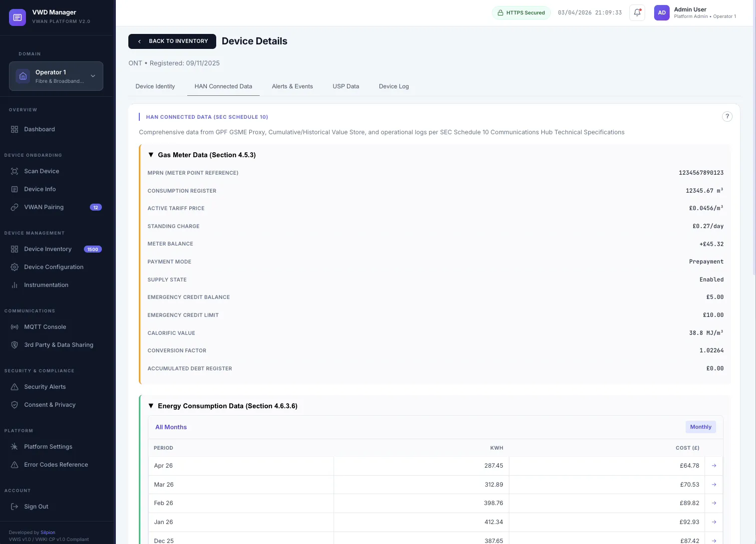This screenshot has width=756, height=544.
Task: Open the help icon on HAN Connected Data
Action: coord(727,116)
